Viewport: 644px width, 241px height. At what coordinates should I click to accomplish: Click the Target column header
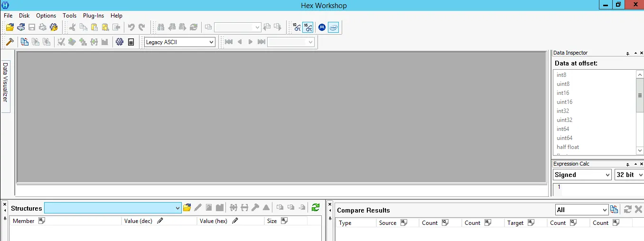coord(525,223)
